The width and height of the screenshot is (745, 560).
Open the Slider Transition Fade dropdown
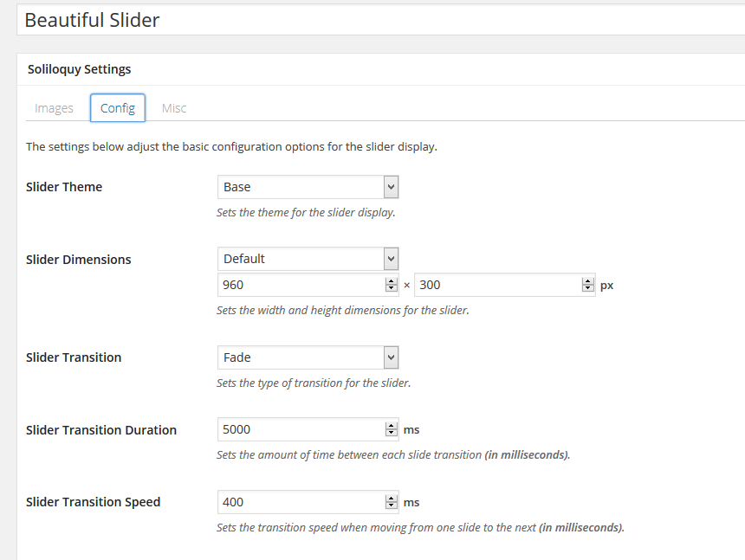tap(308, 357)
